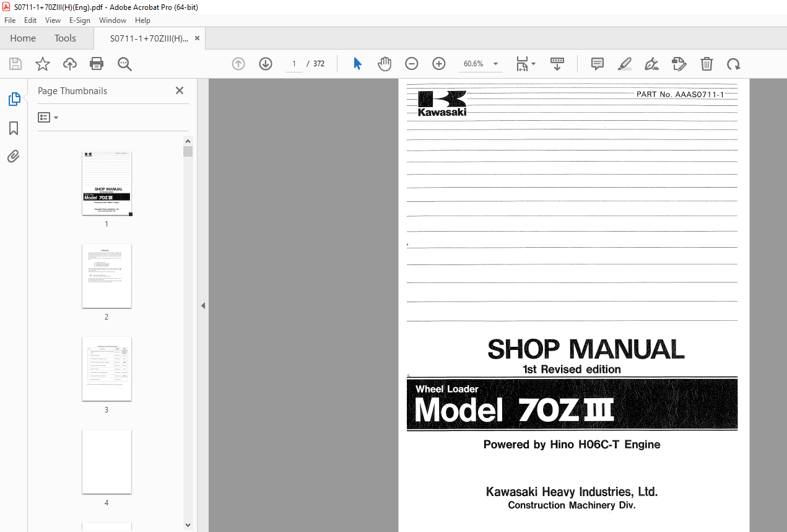Switch to the Home tab
Viewport: 787px width, 532px height.
pyautogui.click(x=23, y=38)
